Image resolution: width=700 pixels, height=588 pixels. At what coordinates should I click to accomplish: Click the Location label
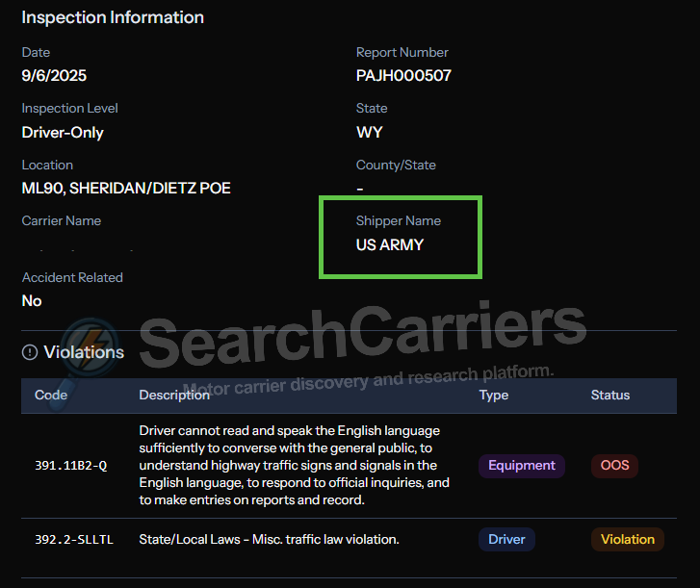point(47,166)
